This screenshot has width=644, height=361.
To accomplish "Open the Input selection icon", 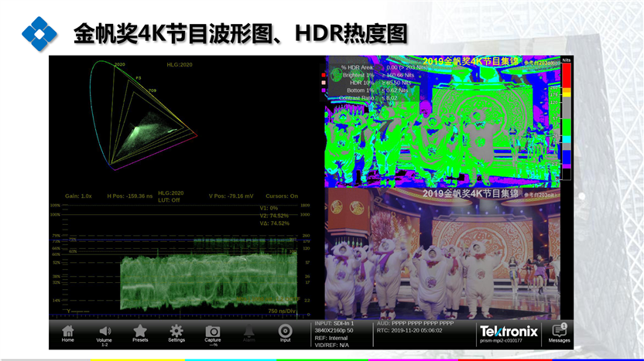I will point(285,332).
